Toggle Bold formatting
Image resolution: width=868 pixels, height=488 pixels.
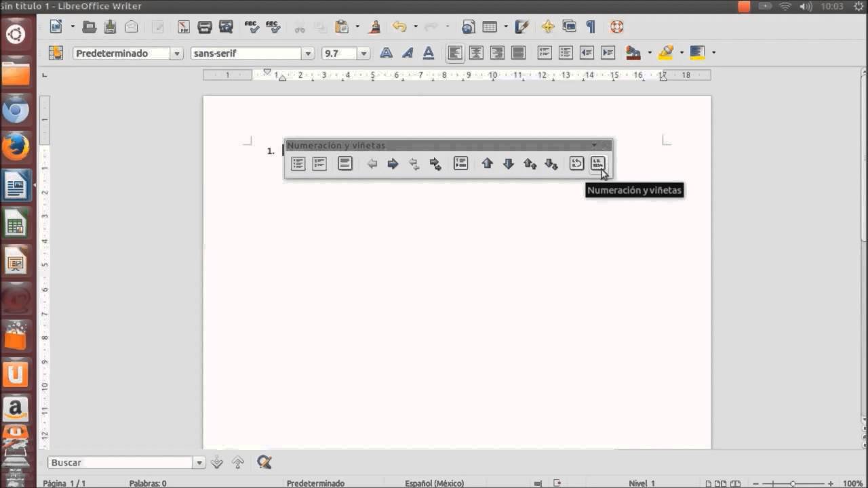point(386,53)
